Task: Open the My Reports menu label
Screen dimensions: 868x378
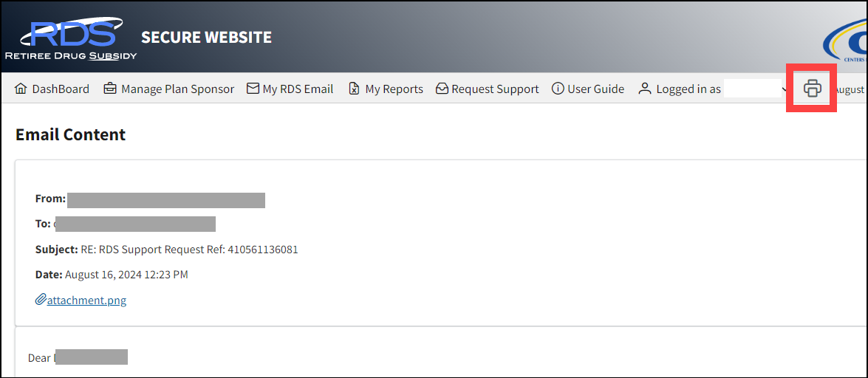Action: 394,89
